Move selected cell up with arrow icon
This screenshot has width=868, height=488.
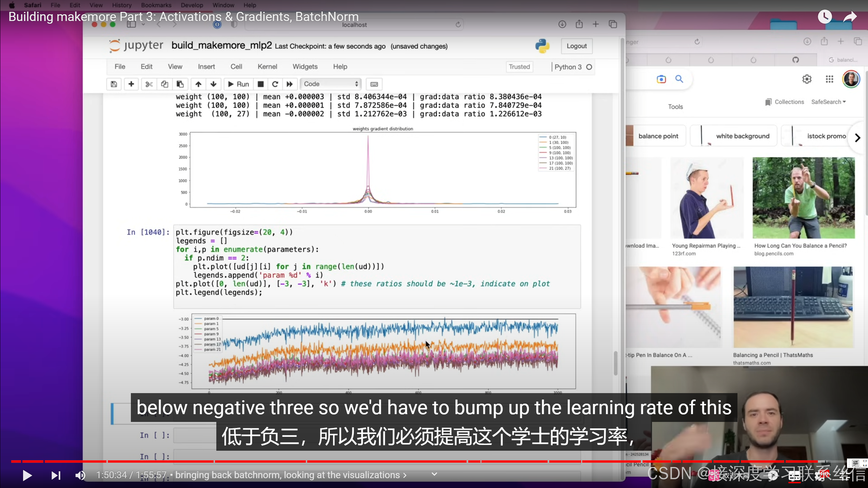[198, 84]
